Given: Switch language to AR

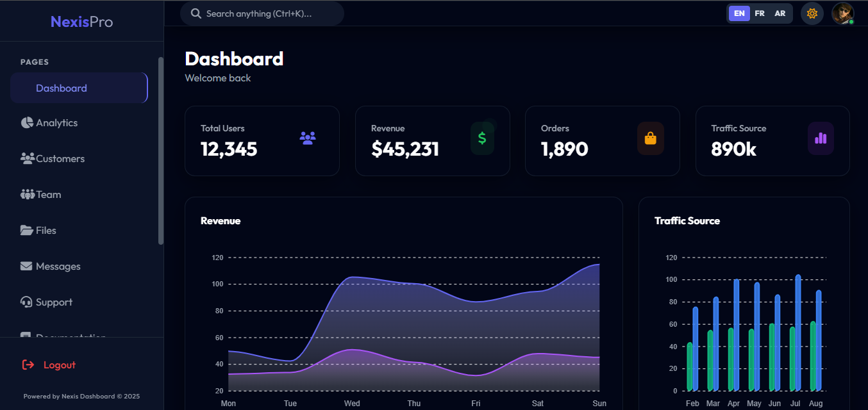Looking at the screenshot, I should pyautogui.click(x=780, y=13).
